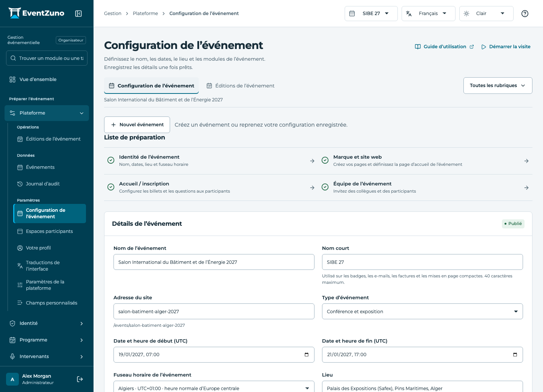This screenshot has width=543, height=392.
Task: Open the Fuseau horaire dropdown
Action: pyautogui.click(x=214, y=387)
